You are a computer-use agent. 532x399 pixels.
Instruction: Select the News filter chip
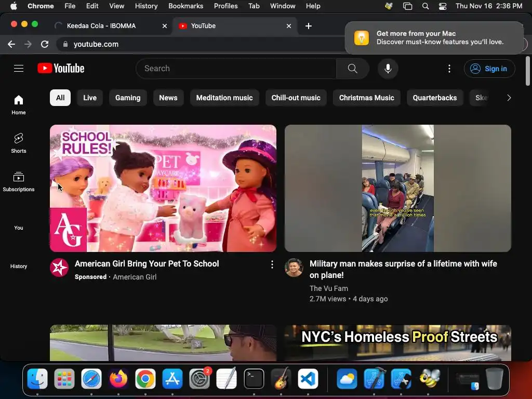coord(168,98)
